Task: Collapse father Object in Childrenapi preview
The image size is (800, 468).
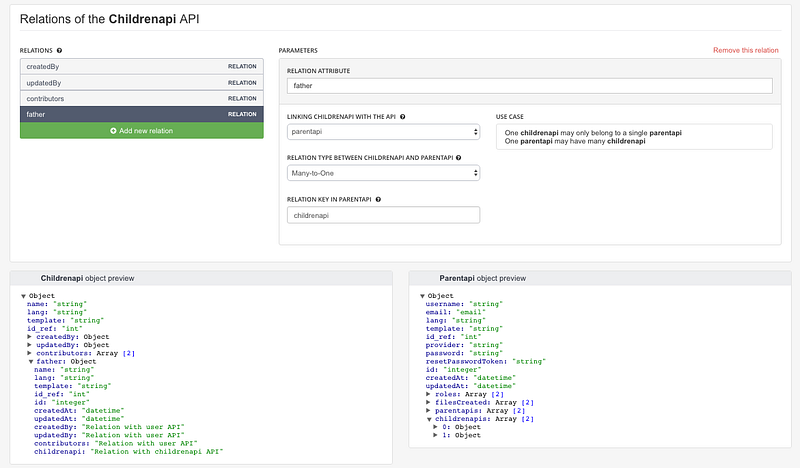Action: 31,361
